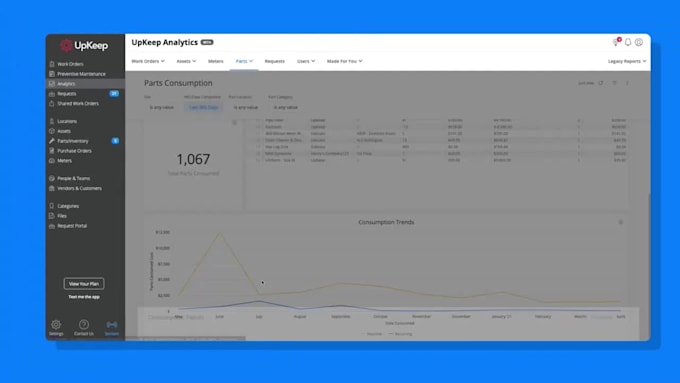Click the badge beside UpKeep Analytics

tap(207, 42)
